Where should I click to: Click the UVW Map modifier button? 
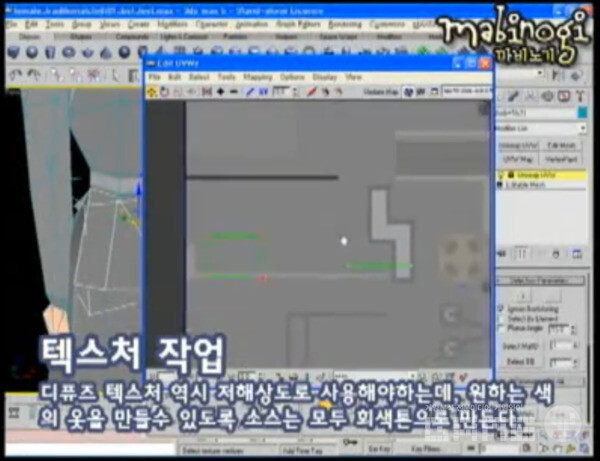click(x=518, y=158)
